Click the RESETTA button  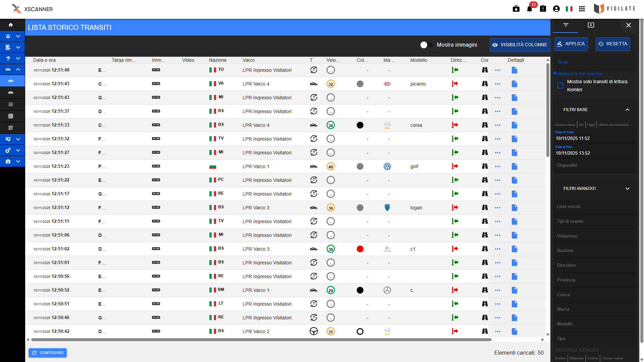pyautogui.click(x=612, y=44)
